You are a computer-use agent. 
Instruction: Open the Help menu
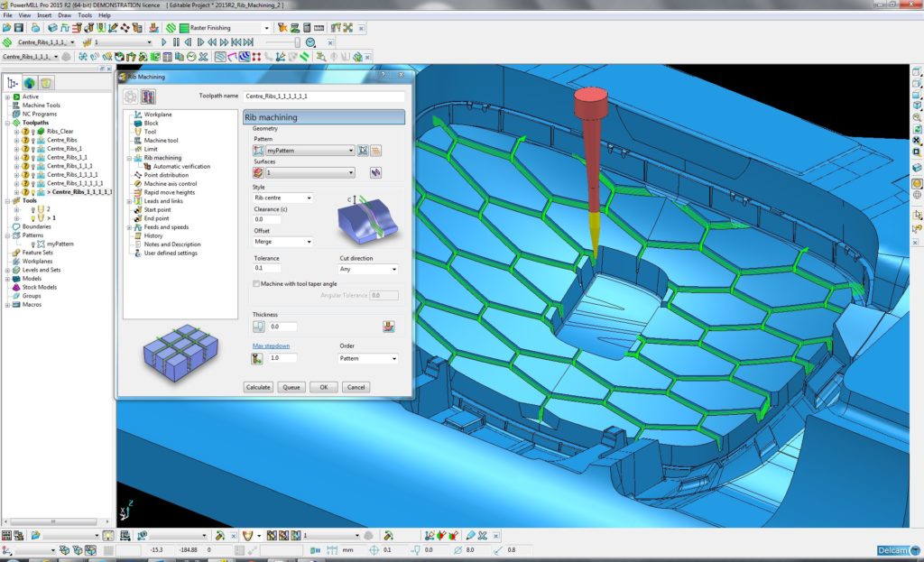[x=105, y=15]
